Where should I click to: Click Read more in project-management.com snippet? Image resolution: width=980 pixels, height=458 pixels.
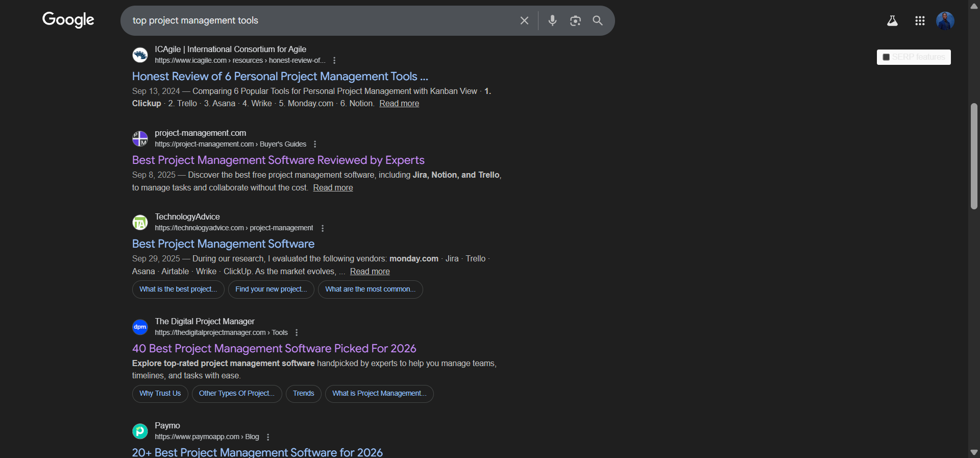pos(333,188)
